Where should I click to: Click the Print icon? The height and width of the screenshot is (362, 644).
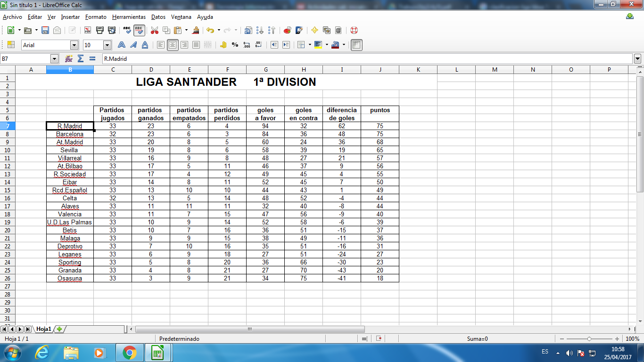pos(100,30)
